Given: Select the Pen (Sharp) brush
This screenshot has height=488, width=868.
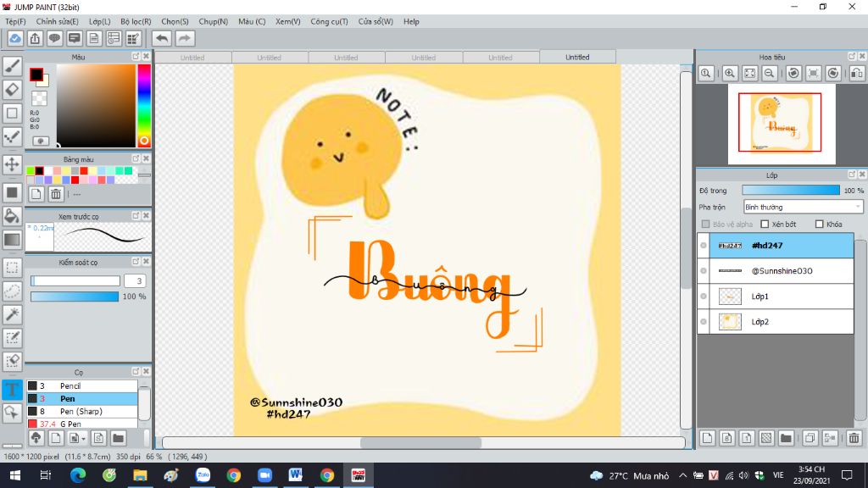Looking at the screenshot, I should tap(82, 411).
